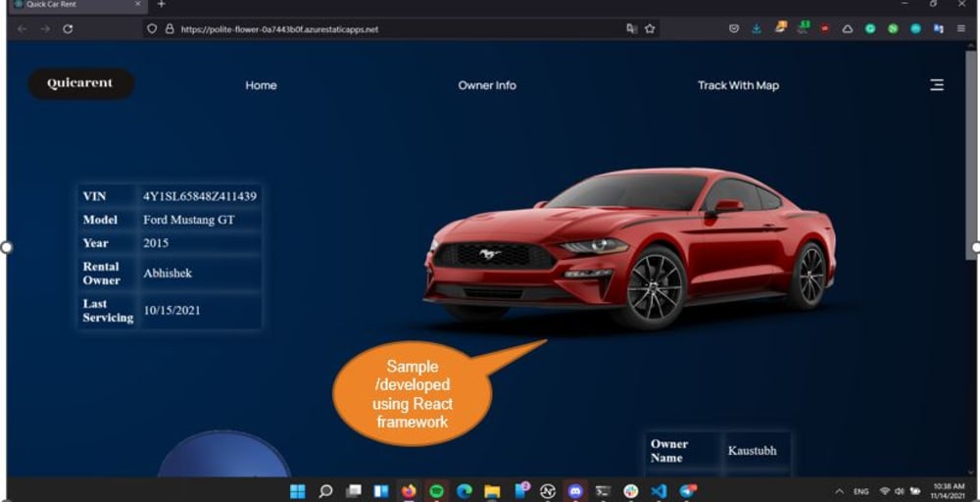The image size is (980, 502).
Task: Click the red Mustang car image
Action: (630, 247)
